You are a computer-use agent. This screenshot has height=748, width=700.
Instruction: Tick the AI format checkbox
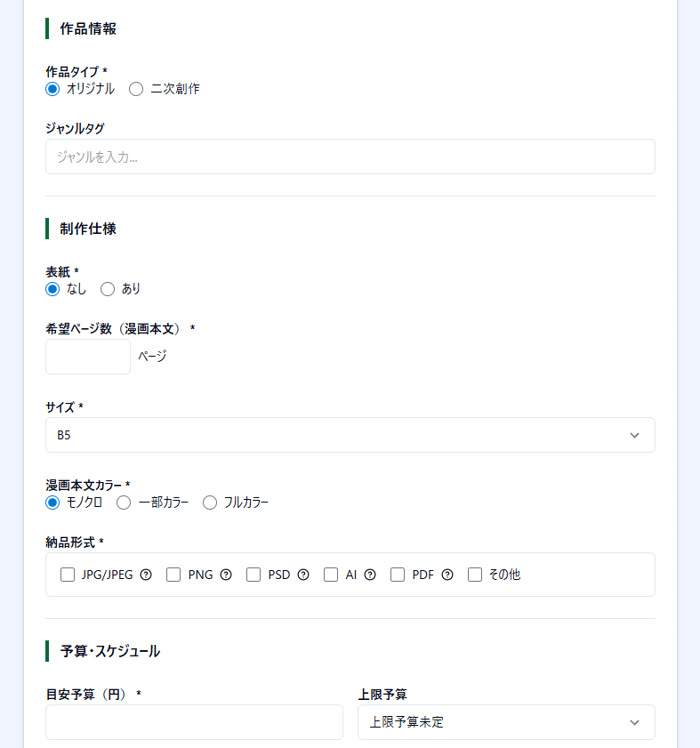(x=331, y=575)
